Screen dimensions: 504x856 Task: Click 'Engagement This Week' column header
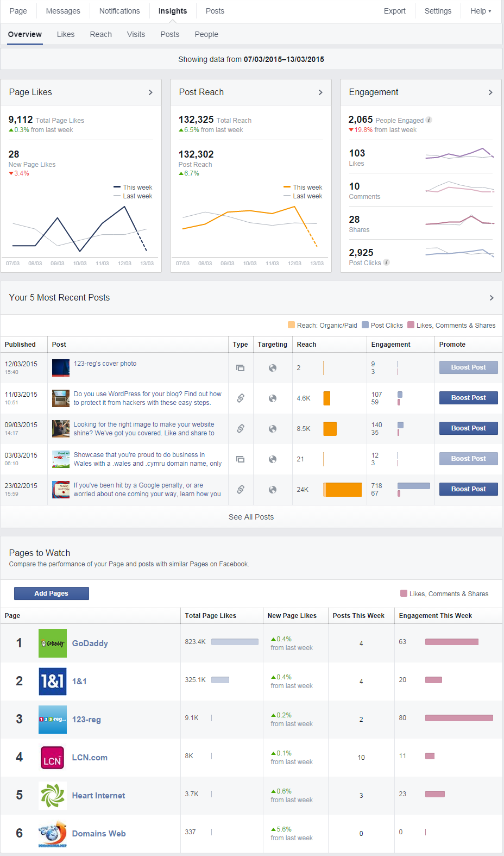point(436,616)
